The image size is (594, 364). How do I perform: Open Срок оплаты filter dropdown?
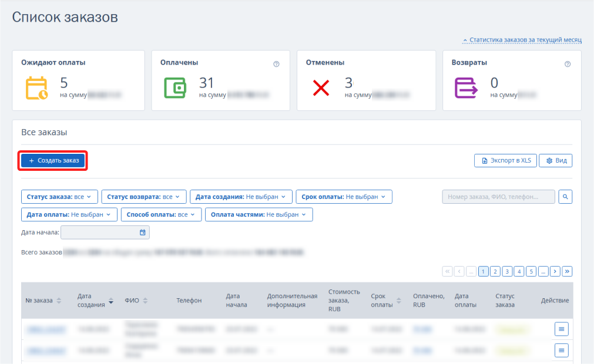point(344,197)
